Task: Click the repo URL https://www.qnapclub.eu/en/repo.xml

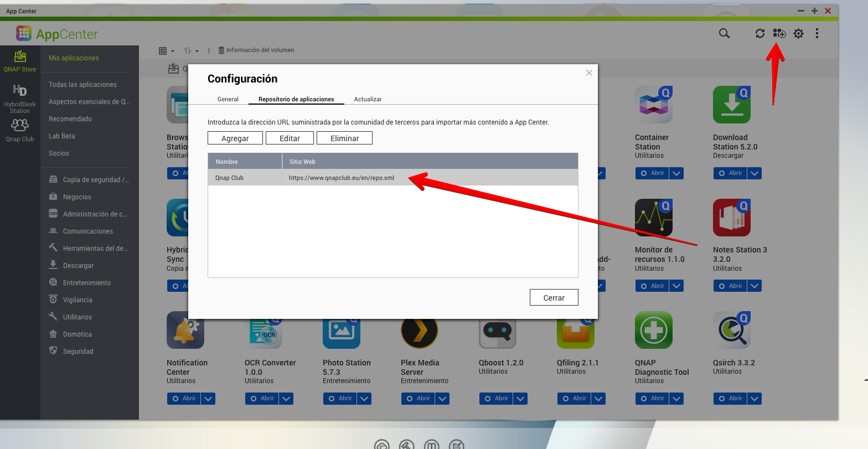Action: tap(342, 178)
